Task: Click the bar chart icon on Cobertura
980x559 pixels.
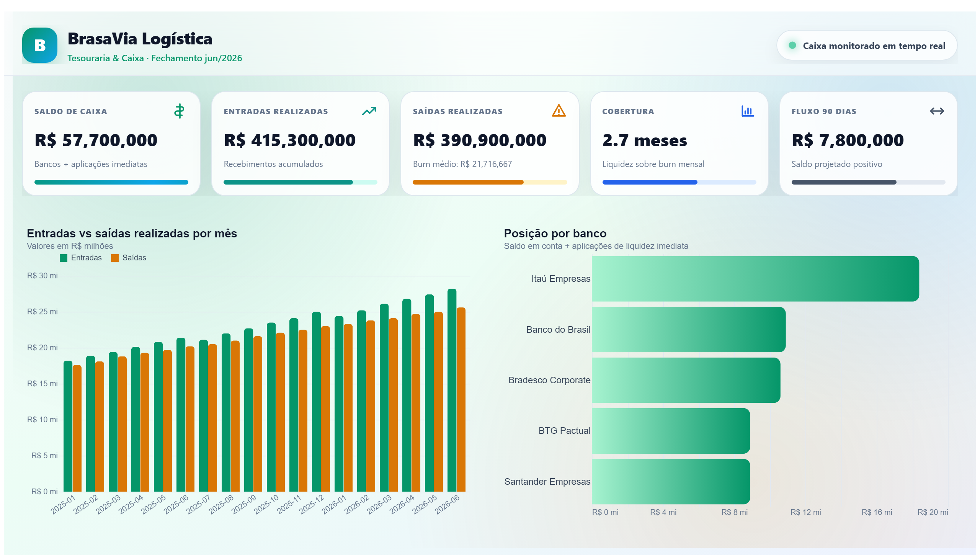Action: point(747,111)
